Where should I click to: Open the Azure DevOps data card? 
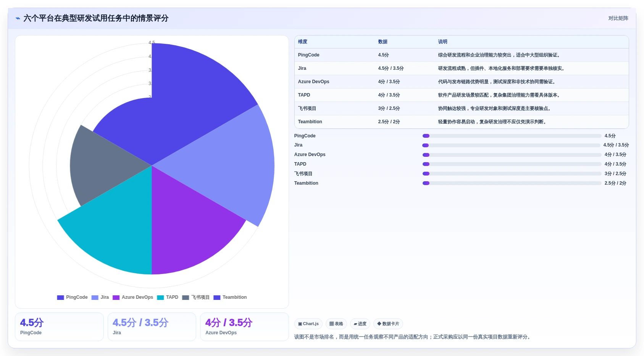(244, 327)
